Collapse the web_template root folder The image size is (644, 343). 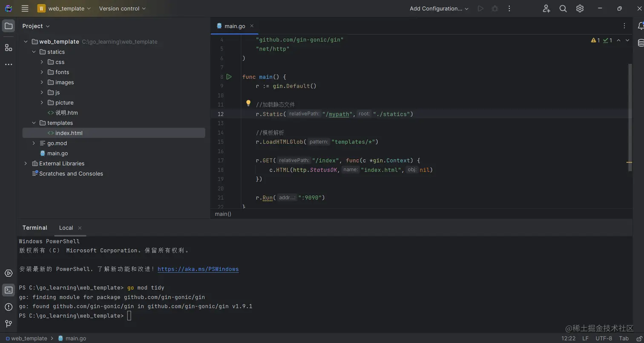coord(26,42)
